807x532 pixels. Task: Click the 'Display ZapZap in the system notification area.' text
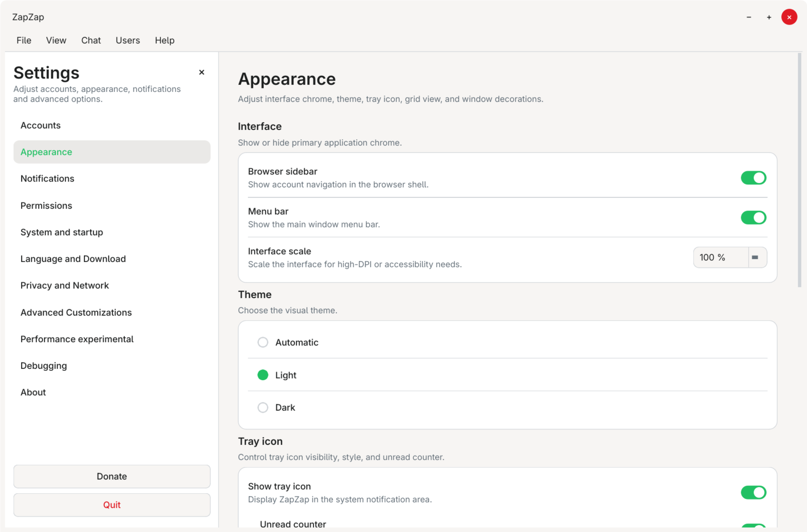[x=340, y=500]
